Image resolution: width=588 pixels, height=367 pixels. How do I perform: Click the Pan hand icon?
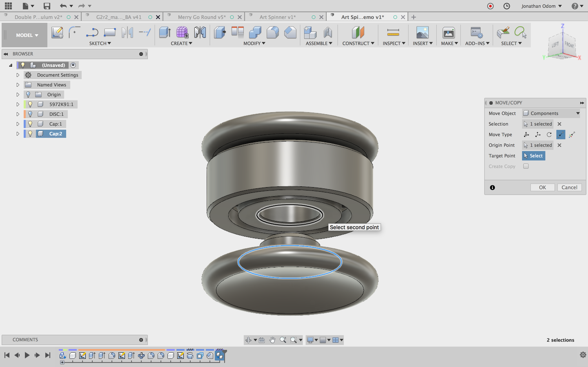272,340
